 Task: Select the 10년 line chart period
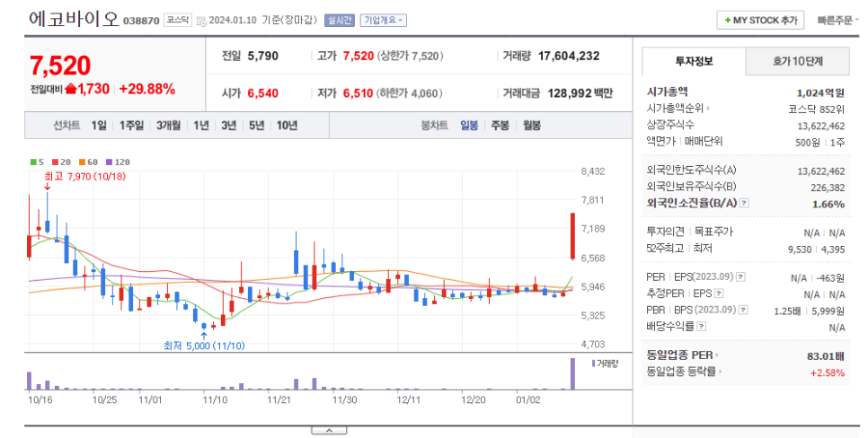287,126
